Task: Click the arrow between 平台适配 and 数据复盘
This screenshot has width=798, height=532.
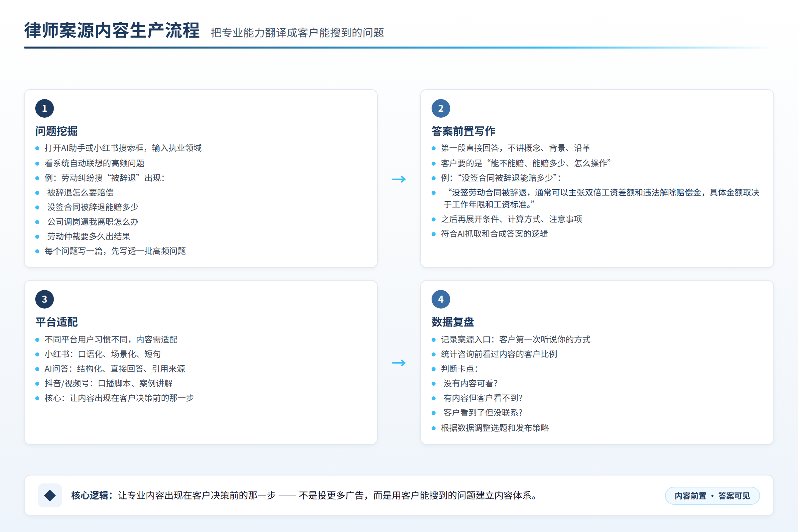Action: [x=399, y=363]
